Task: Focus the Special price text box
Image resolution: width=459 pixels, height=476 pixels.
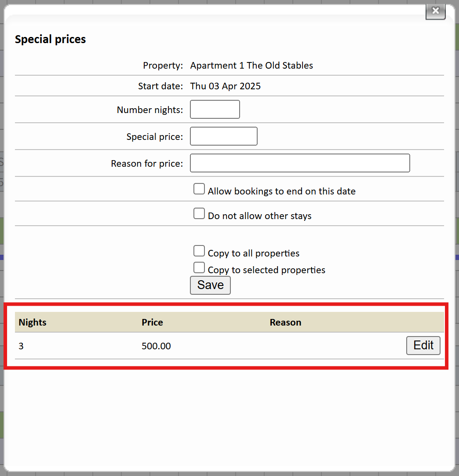Action: (x=223, y=136)
